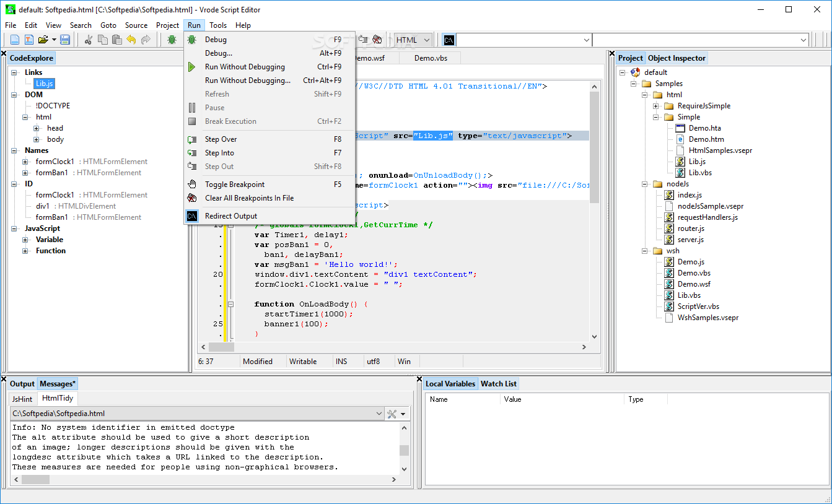Close the Output/Messages panel with X
Screen dimensions: 832x504
coord(4,380)
